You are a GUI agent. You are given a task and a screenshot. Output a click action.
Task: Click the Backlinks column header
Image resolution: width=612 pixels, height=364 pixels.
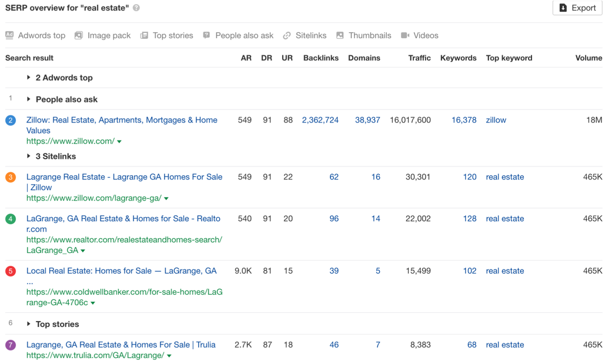point(321,58)
